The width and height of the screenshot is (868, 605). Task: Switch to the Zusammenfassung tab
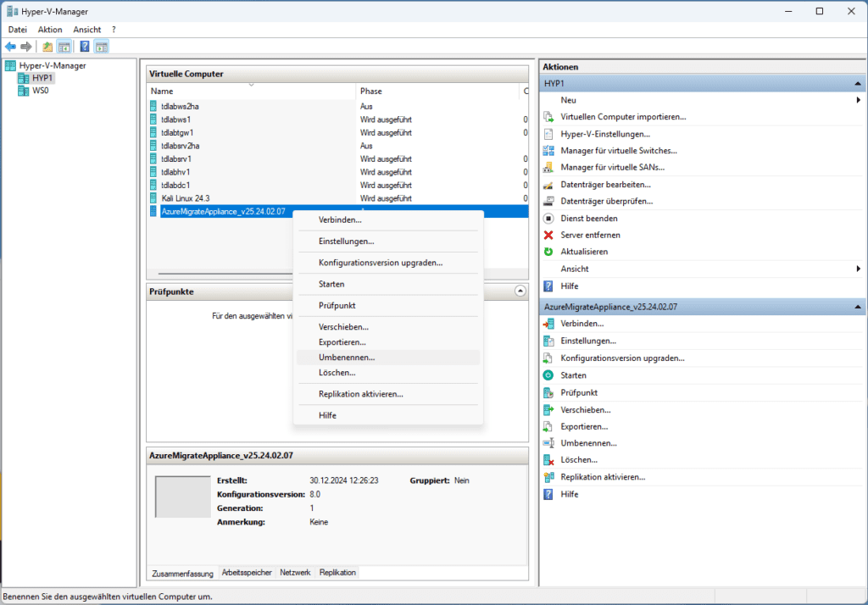coord(183,574)
